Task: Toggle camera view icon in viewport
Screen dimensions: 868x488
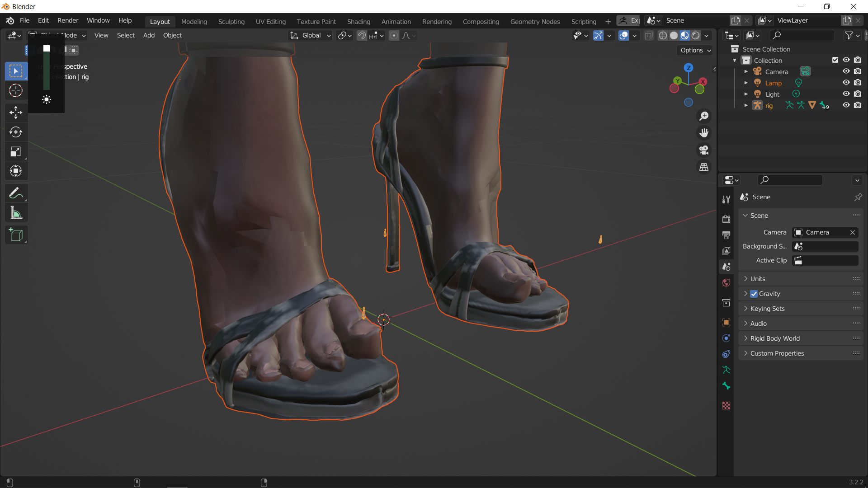Action: click(704, 150)
